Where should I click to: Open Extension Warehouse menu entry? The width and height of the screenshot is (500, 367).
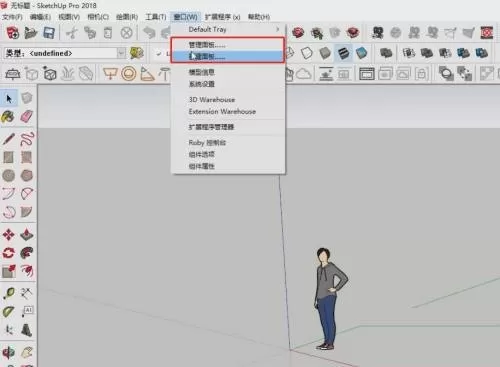click(x=228, y=112)
